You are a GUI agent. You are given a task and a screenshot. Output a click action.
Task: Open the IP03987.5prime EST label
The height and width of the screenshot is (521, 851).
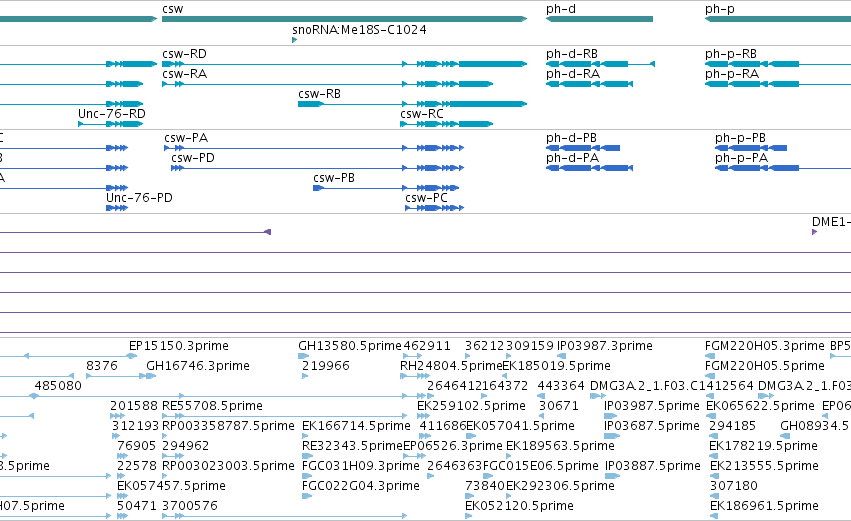[652, 406]
